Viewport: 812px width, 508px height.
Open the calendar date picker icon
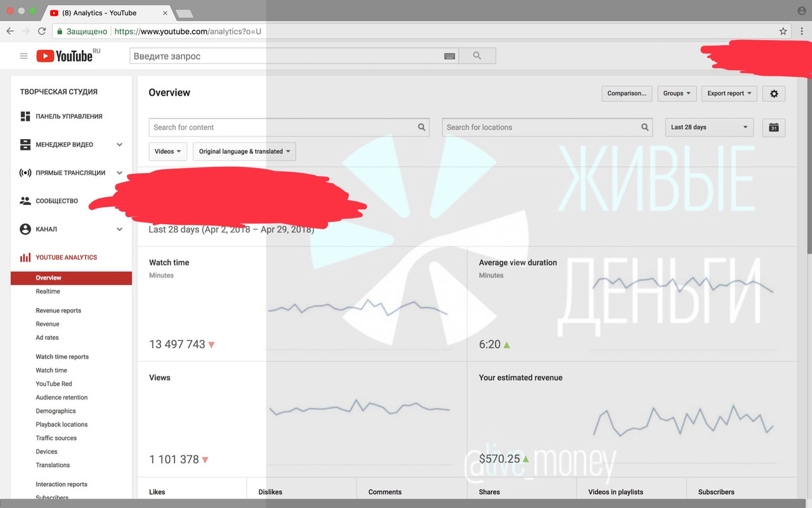coord(774,127)
